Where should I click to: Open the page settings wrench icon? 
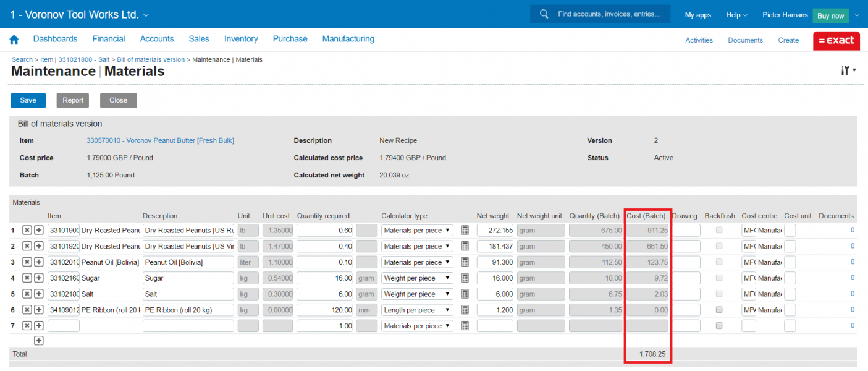[846, 70]
